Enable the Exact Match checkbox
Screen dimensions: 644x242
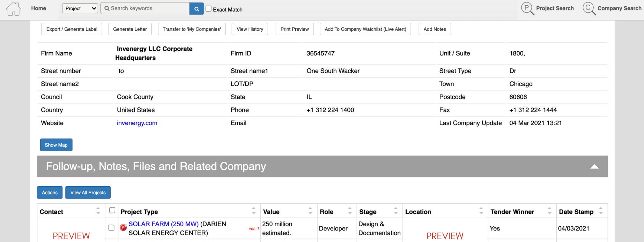click(x=208, y=9)
